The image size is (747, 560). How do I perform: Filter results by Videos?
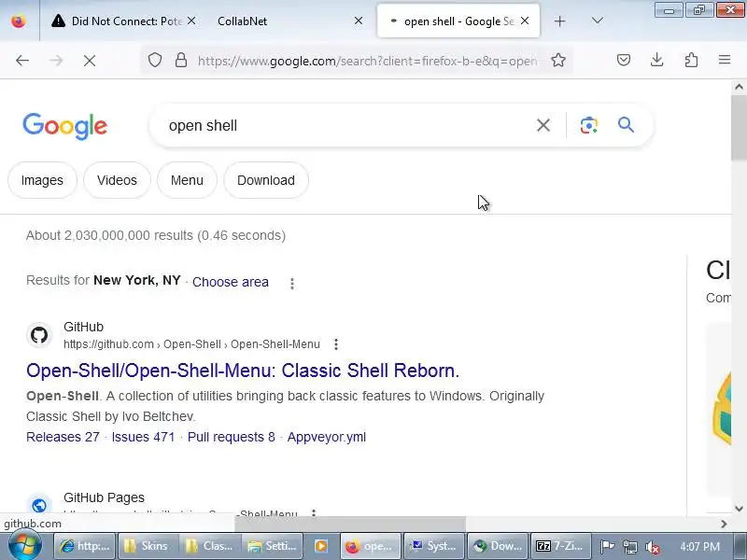coord(117,180)
